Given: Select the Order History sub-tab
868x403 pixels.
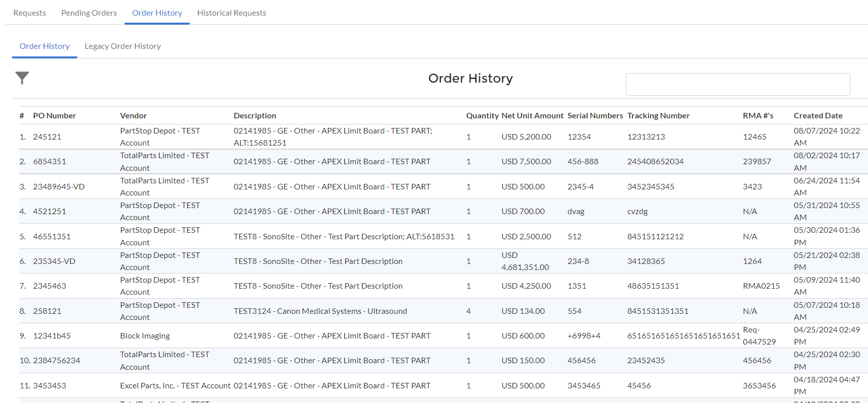Looking at the screenshot, I should click(44, 46).
